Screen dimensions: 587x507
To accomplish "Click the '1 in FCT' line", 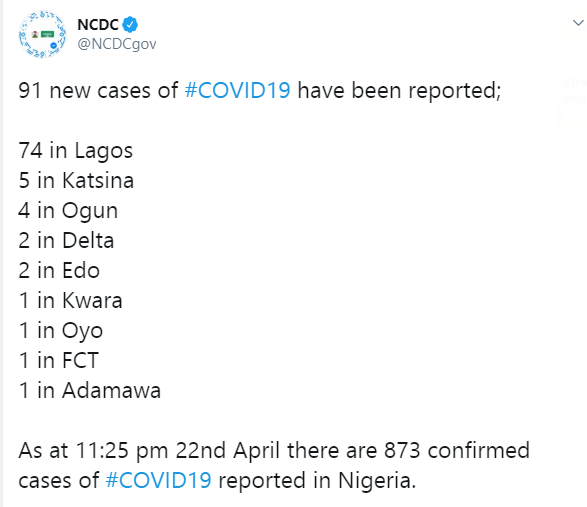I will tap(58, 360).
